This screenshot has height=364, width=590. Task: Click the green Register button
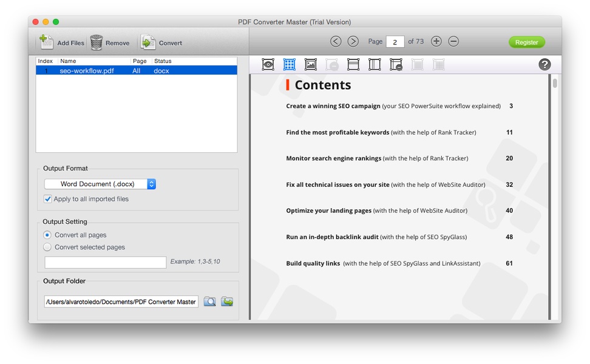pos(526,42)
